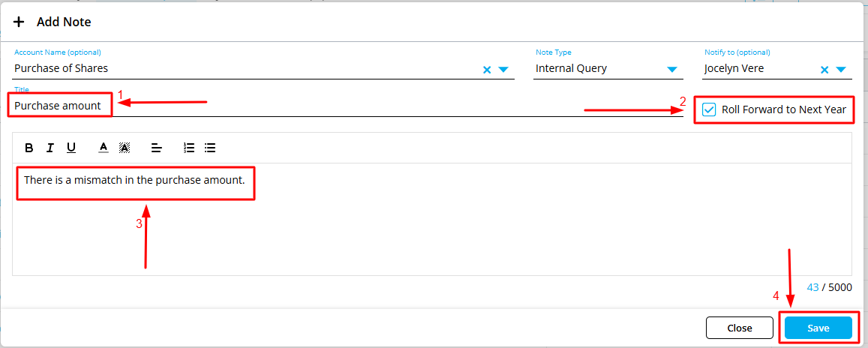Open the text highlight color tool
Image resolution: width=868 pixels, height=348 pixels.
point(125,148)
